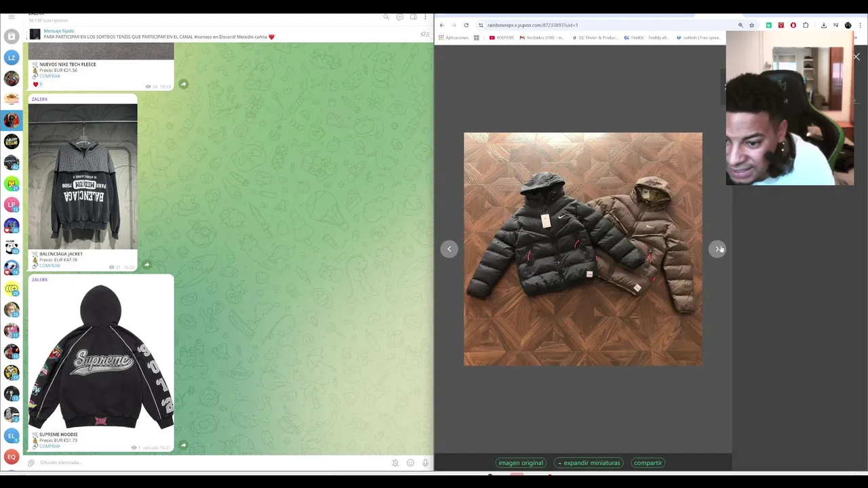This screenshot has height=488, width=868.
Task: Click COMPRAR link under Balenciaga Jacket
Action: pos(50,266)
